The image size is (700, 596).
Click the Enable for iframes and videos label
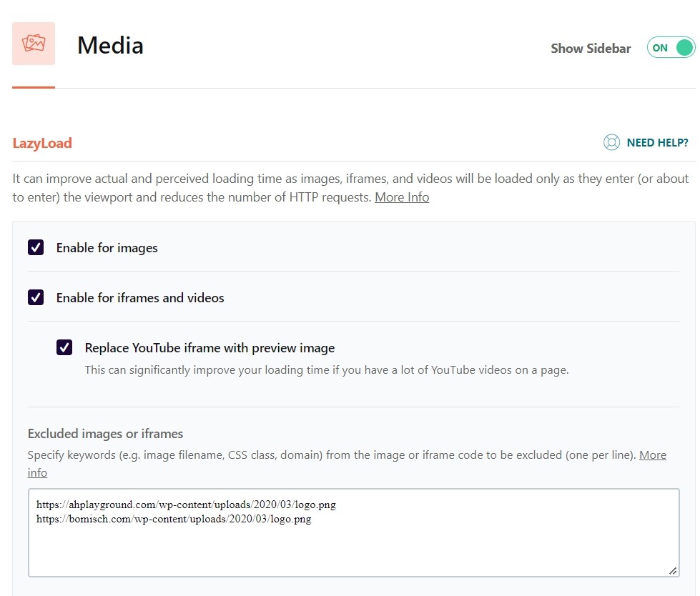pos(140,298)
